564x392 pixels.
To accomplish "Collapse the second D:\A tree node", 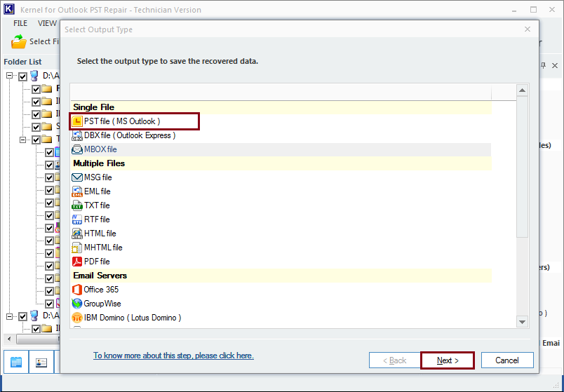I will coord(10,316).
